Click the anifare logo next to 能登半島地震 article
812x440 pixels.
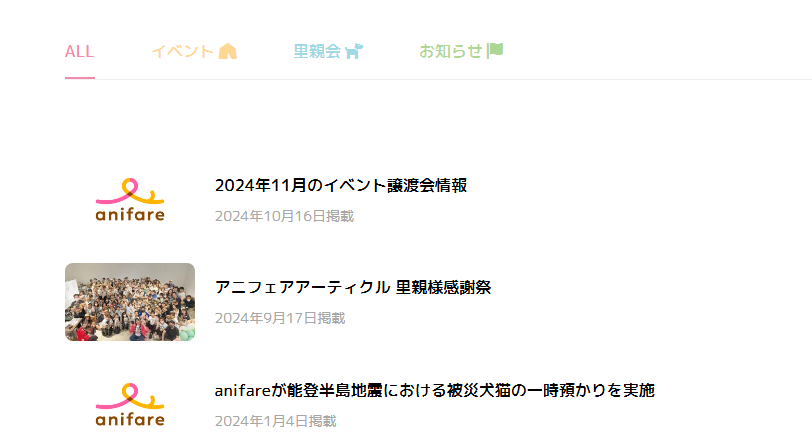pyautogui.click(x=130, y=405)
